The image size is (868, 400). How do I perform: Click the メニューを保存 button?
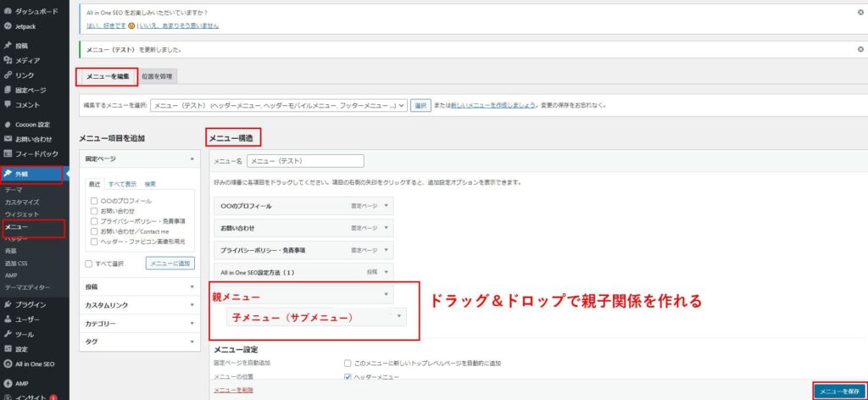click(838, 392)
